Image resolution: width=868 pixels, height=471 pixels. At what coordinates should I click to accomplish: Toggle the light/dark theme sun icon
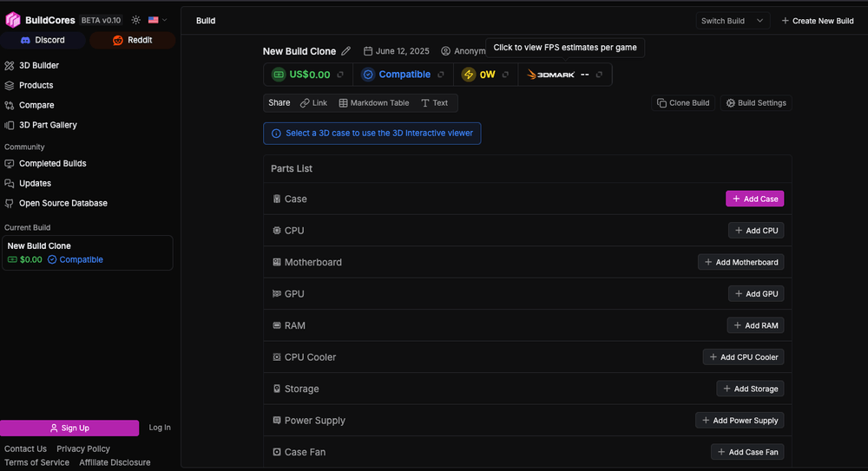[136, 20]
